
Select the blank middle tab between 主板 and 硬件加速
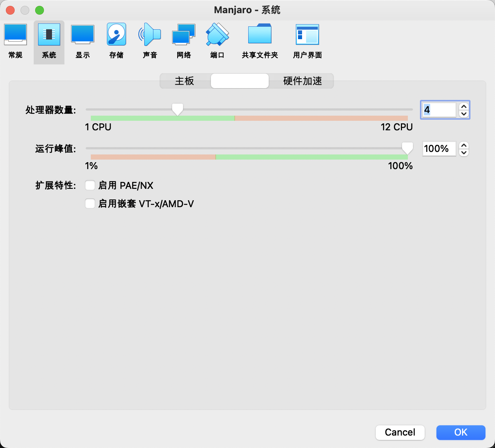click(240, 81)
